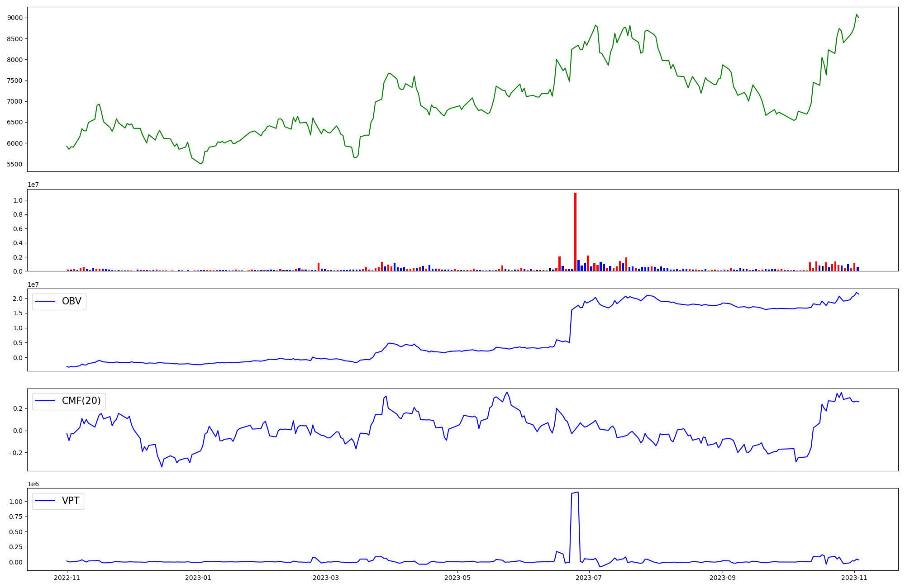Viewport: 905px width, 588px height.
Task: Click the 5500 price axis tick label
Action: pyautogui.click(x=15, y=164)
